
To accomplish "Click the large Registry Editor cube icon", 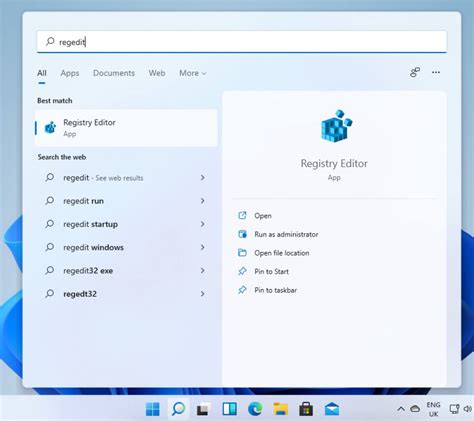I will (x=336, y=126).
